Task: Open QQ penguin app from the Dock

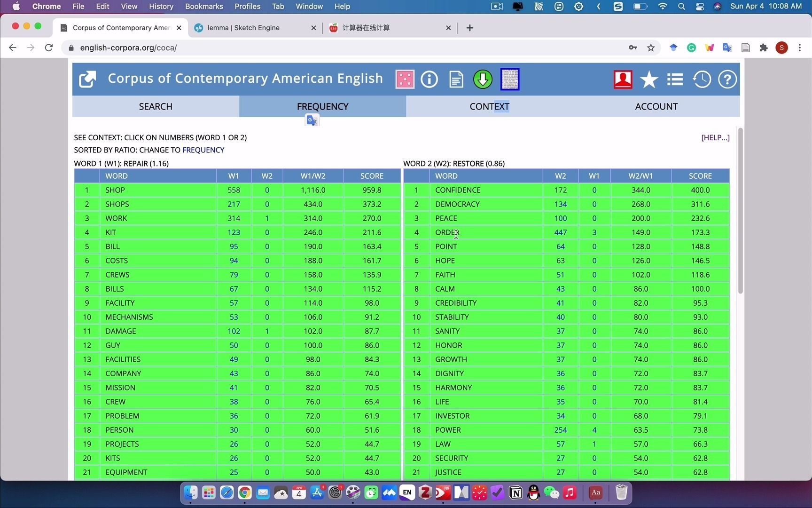Action: coord(533,492)
